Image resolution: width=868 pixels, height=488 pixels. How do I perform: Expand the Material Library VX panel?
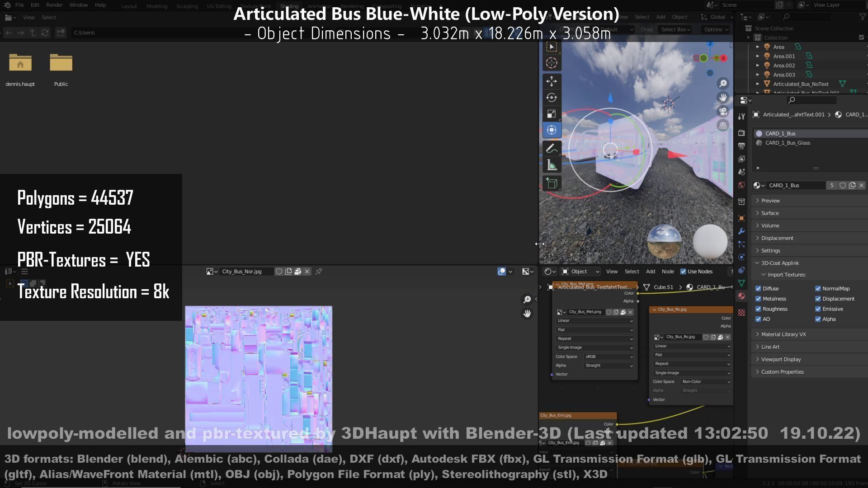[809, 334]
